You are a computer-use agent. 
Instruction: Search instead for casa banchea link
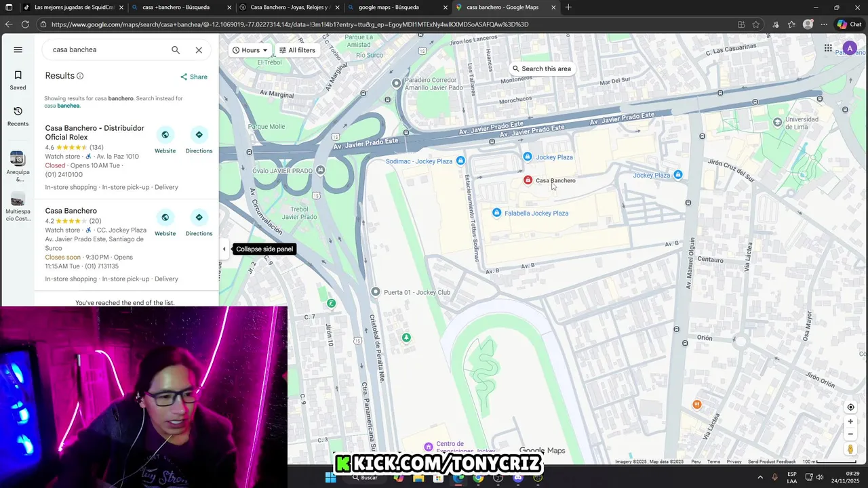(62, 106)
